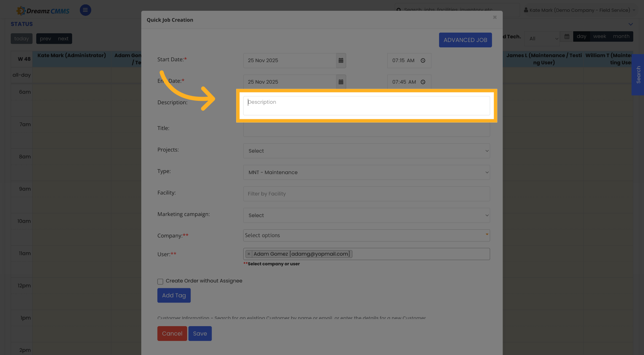The width and height of the screenshot is (644, 355).
Task: Open the mini calendar icon near view tabs
Action: click(567, 36)
